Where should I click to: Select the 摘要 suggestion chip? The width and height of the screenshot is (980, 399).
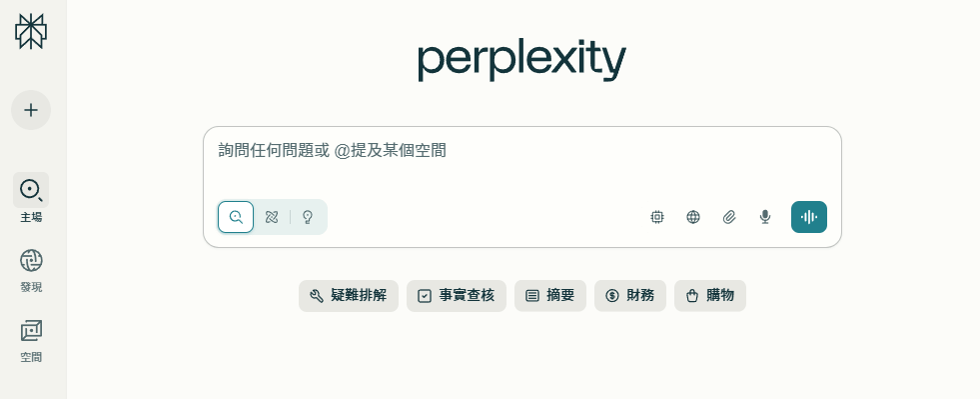pyautogui.click(x=550, y=296)
